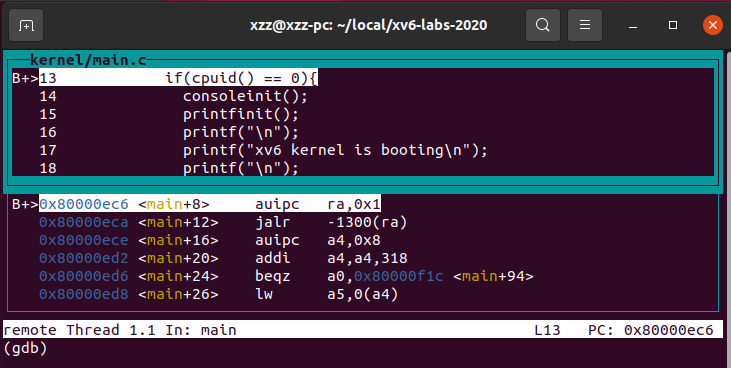This screenshot has width=731, height=368.
Task: Select address 0x80000ed6
Action: click(83, 276)
